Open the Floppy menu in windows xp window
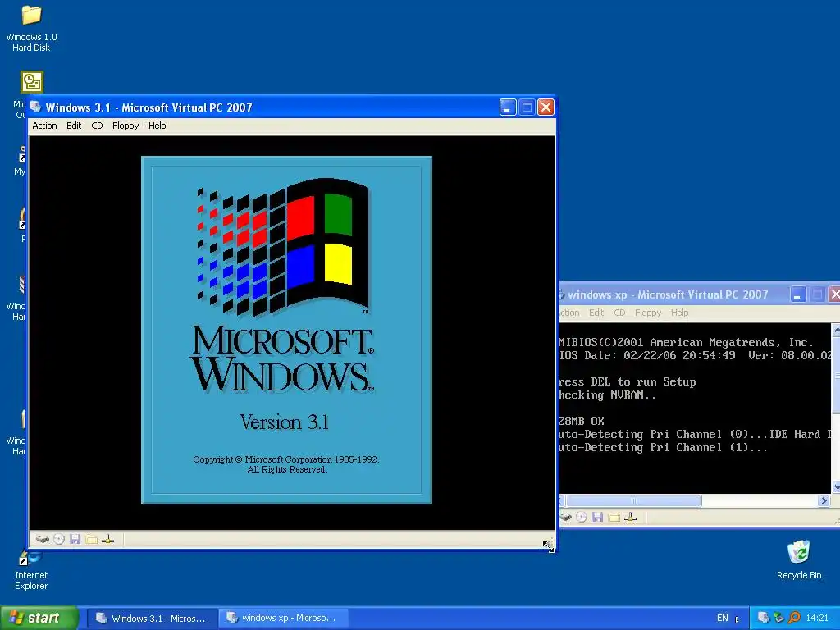The image size is (840, 630). 648,313
